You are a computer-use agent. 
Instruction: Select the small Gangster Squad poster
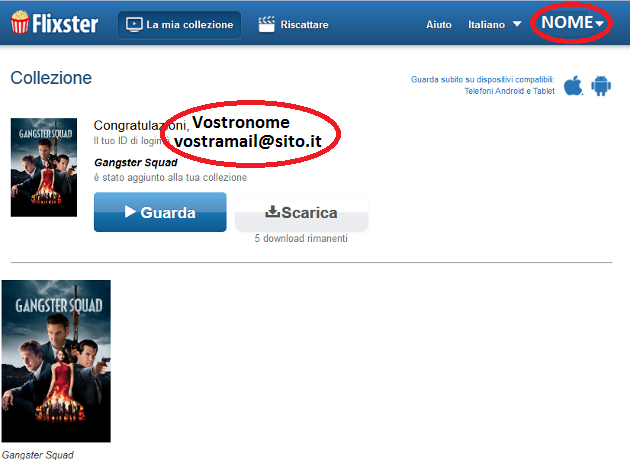click(x=44, y=167)
